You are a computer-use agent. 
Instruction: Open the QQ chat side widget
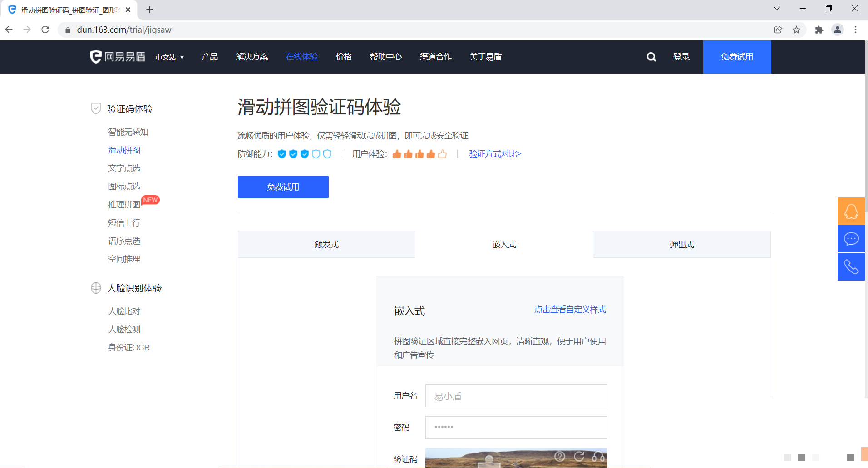851,211
